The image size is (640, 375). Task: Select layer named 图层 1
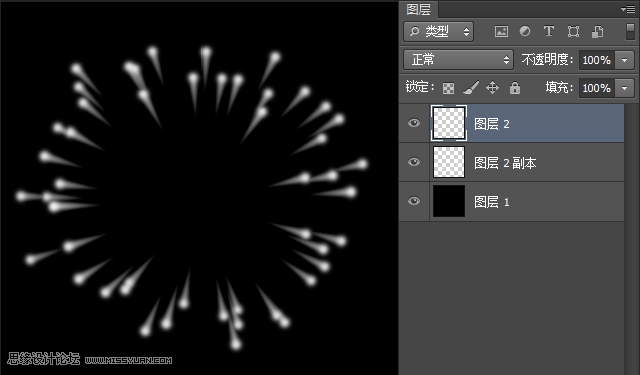pyautogui.click(x=491, y=202)
